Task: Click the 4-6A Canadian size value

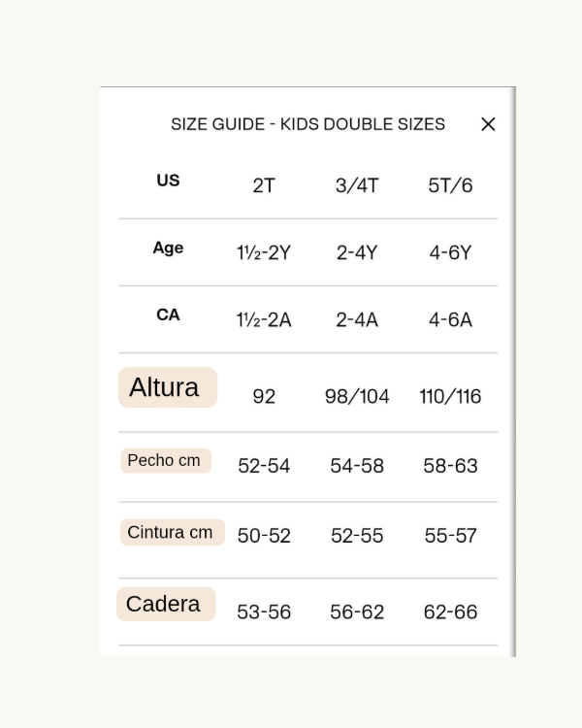Action: (450, 320)
